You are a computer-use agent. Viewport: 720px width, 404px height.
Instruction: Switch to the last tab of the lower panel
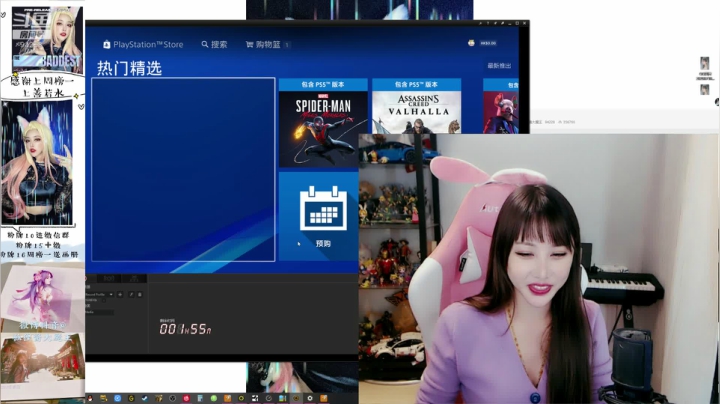(134, 278)
